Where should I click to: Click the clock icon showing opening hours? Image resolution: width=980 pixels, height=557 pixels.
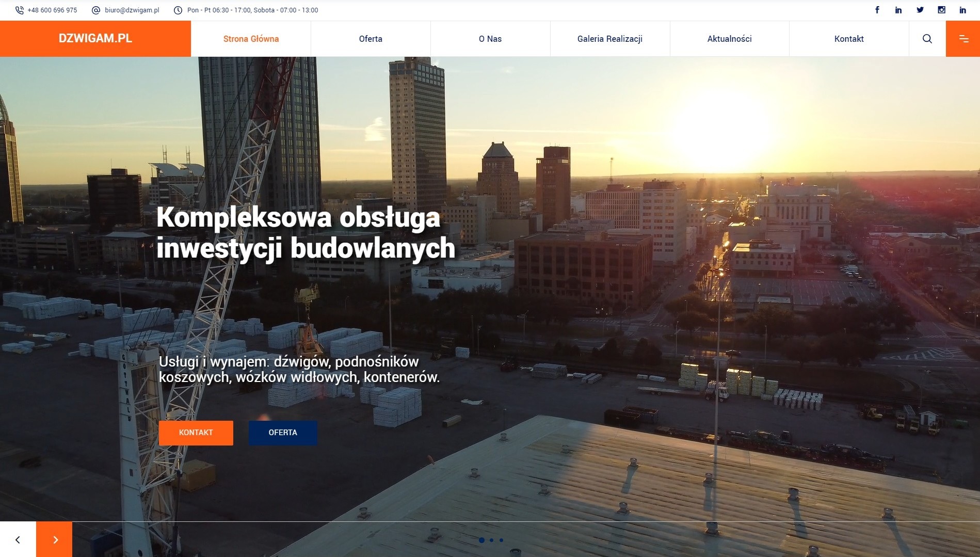click(178, 9)
